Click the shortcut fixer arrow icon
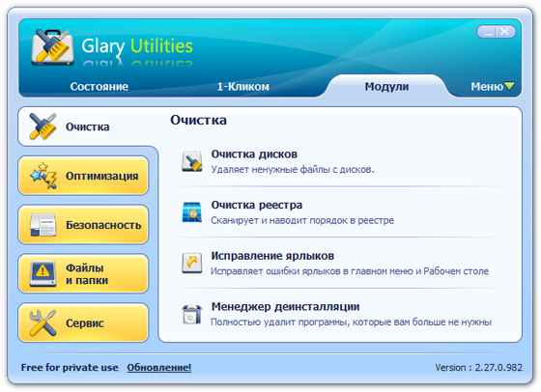 (192, 263)
